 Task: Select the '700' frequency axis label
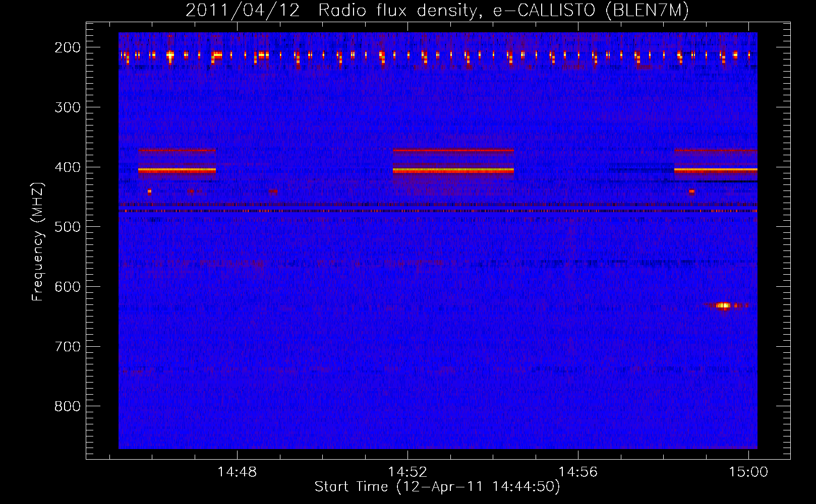(x=67, y=347)
